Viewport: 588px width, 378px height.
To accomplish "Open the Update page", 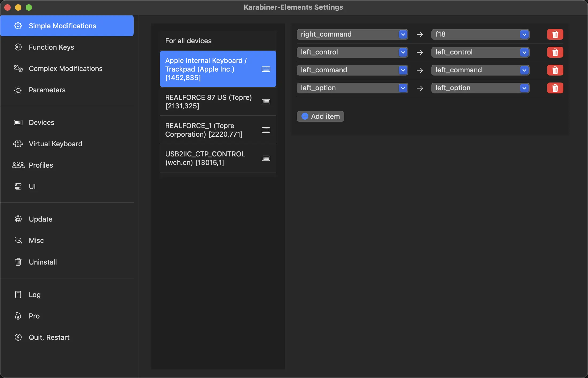I will coord(67,219).
